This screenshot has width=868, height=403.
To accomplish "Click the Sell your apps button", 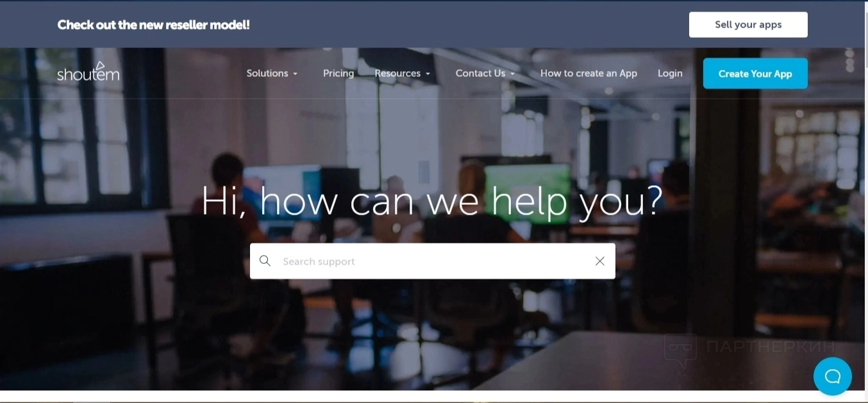I will click(748, 24).
